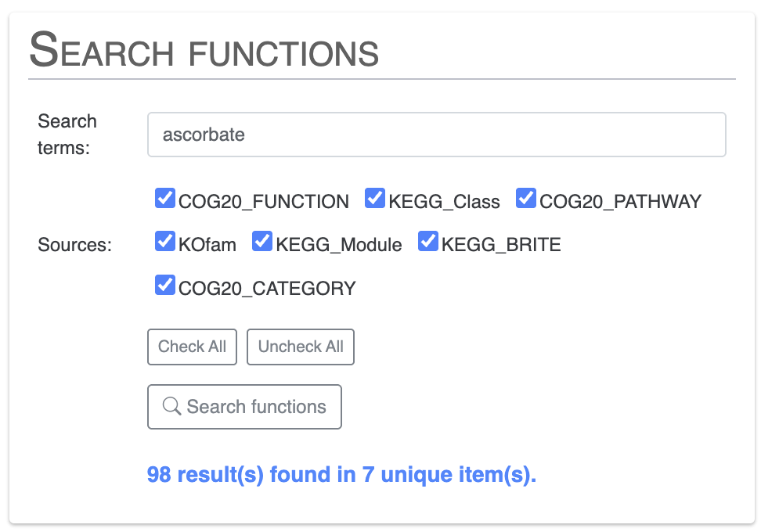Uncheck the KEGG_Class source checkbox
761x532 pixels.
tap(375, 199)
